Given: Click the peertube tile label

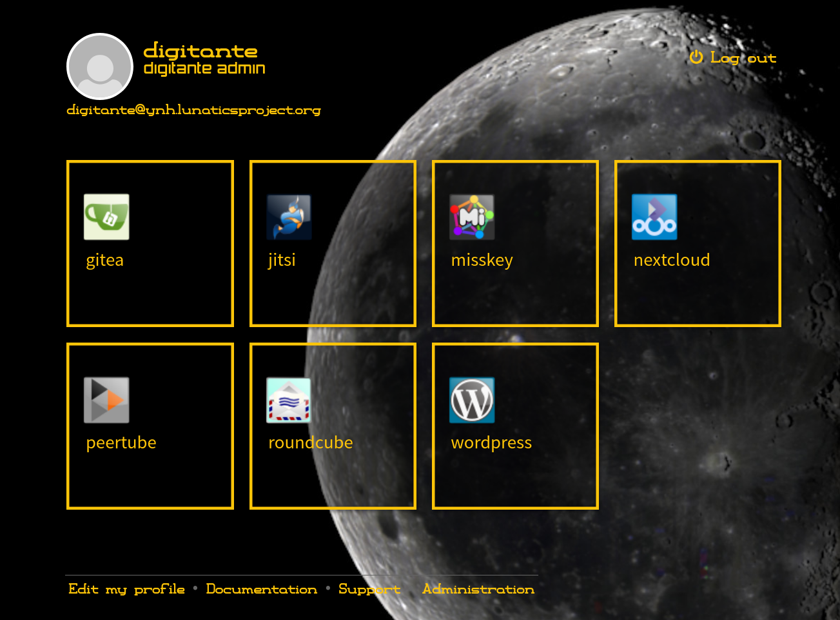Looking at the screenshot, I should pos(121,443).
